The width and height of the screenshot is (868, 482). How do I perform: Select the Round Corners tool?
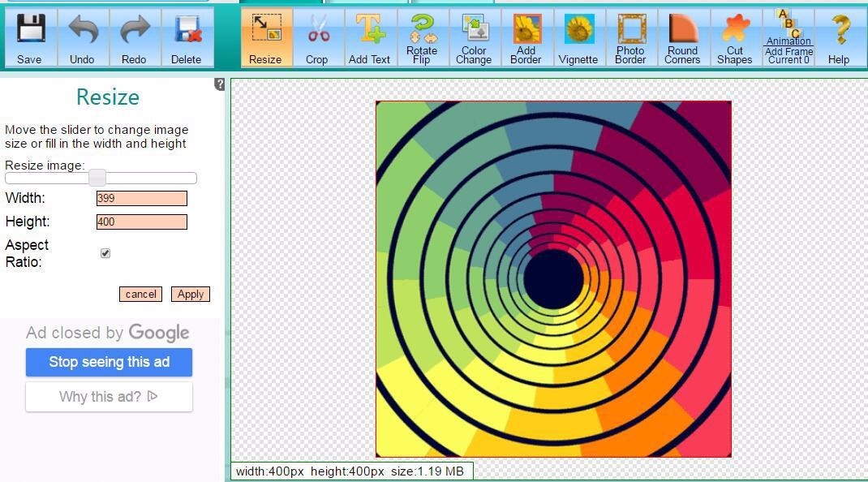tap(682, 37)
